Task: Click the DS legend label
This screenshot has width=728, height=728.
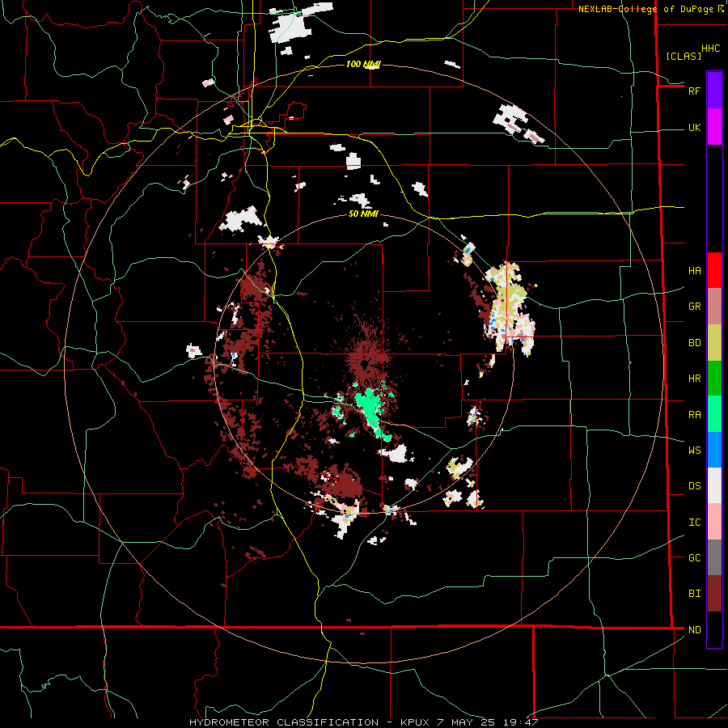Action: pyautogui.click(x=694, y=485)
